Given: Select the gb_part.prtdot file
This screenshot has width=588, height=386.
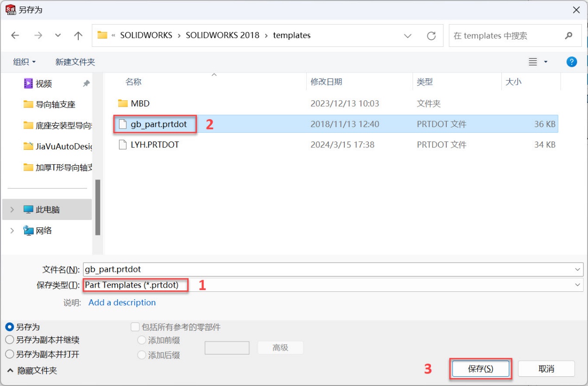Looking at the screenshot, I should [159, 124].
